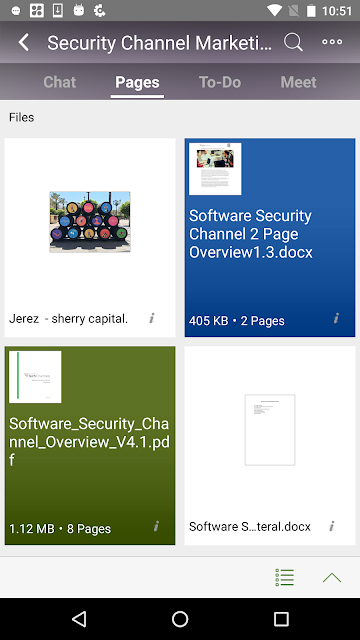Tap the Android home button
Viewport: 360px width, 640px height.
(180, 619)
